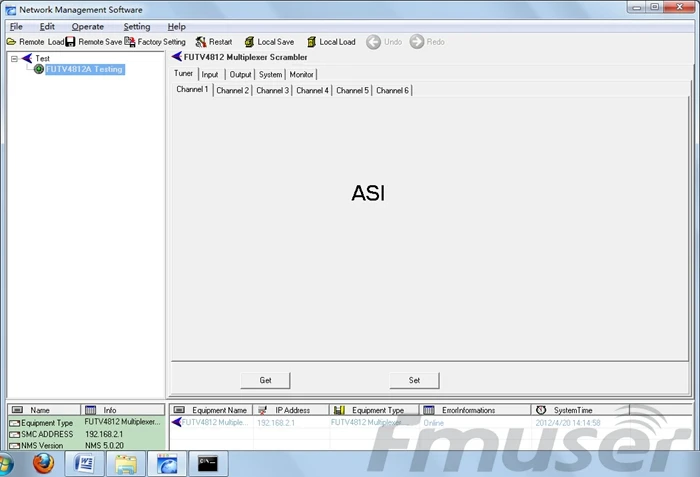Click the Set button
Screen dimensions: 700x477
click(414, 380)
